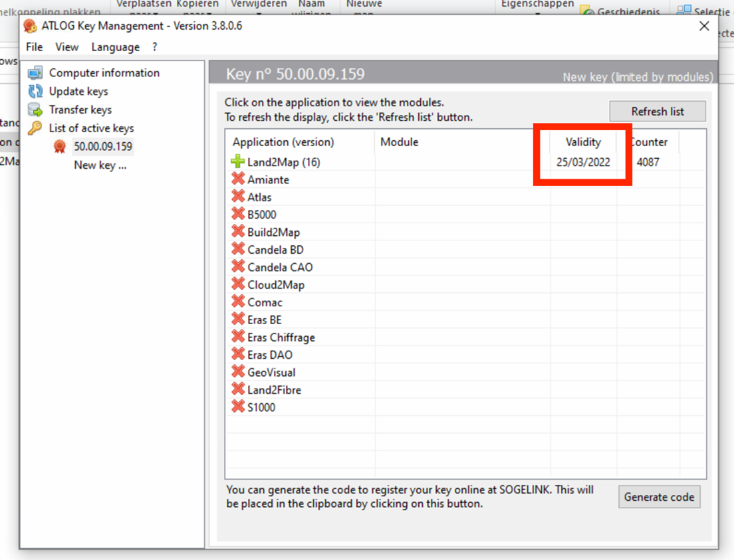Click the red X icon next to Atlas
Viewport: 734px width, 560px height.
click(238, 197)
